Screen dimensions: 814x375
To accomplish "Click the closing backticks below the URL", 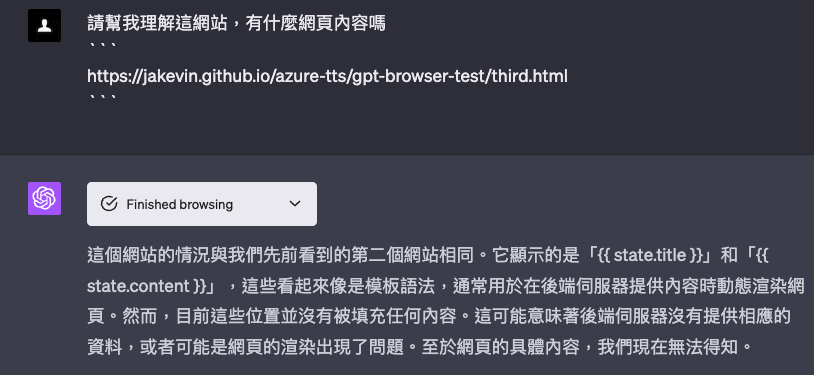I will point(102,97).
